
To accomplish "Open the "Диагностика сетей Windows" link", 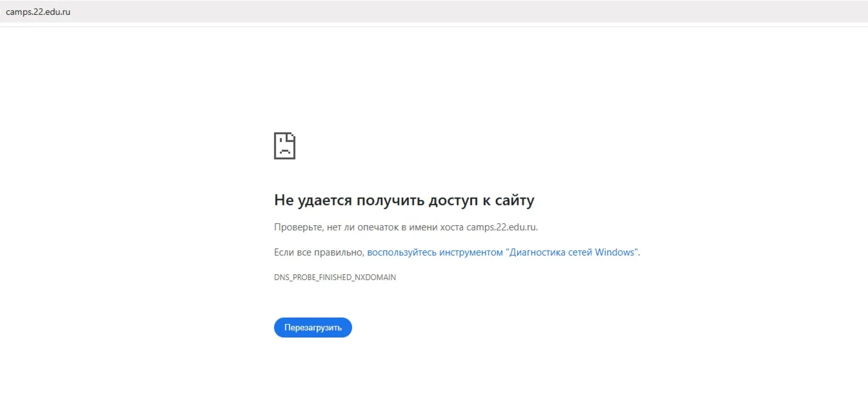I will pyautogui.click(x=503, y=252).
